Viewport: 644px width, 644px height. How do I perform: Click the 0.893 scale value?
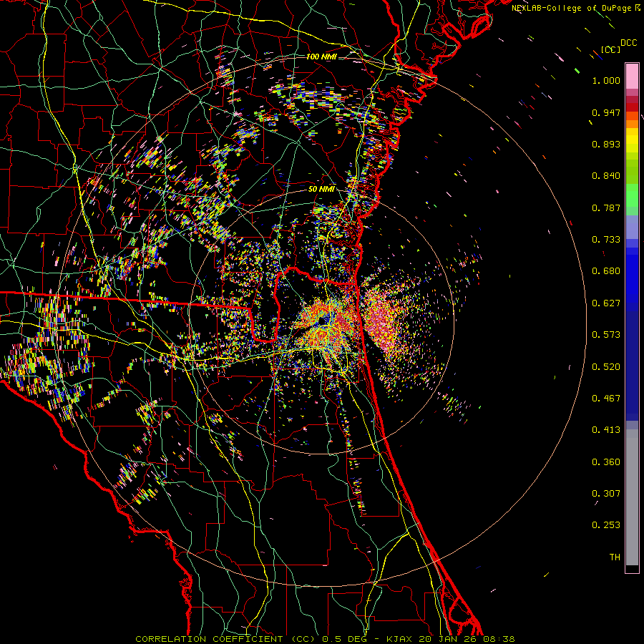[x=606, y=144]
